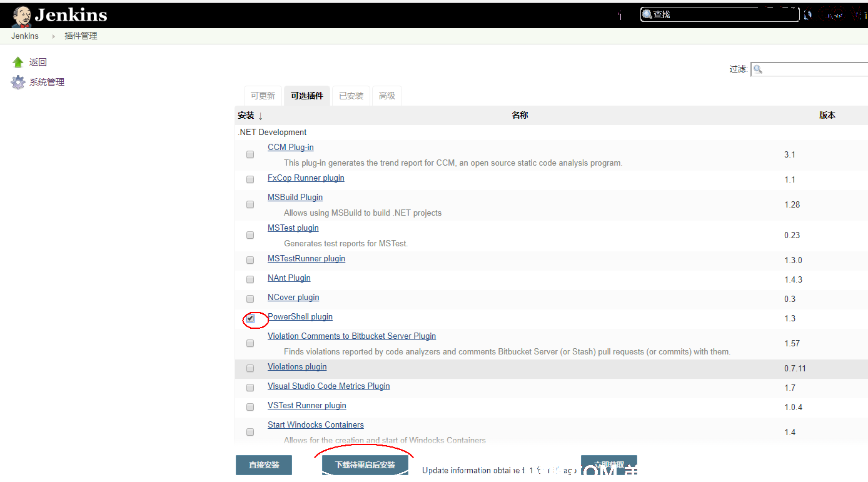Check the NAnt Plugin checkbox
The width and height of the screenshot is (868, 482).
tap(250, 279)
